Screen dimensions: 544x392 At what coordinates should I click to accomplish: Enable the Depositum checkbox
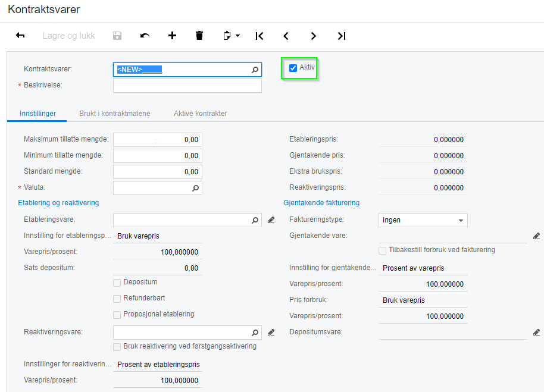click(x=117, y=283)
